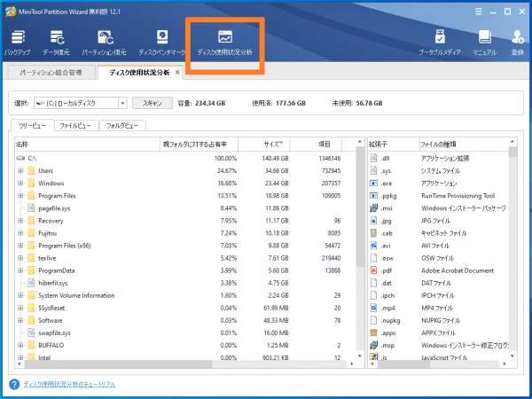Open the マニュアル manual

coord(484,43)
